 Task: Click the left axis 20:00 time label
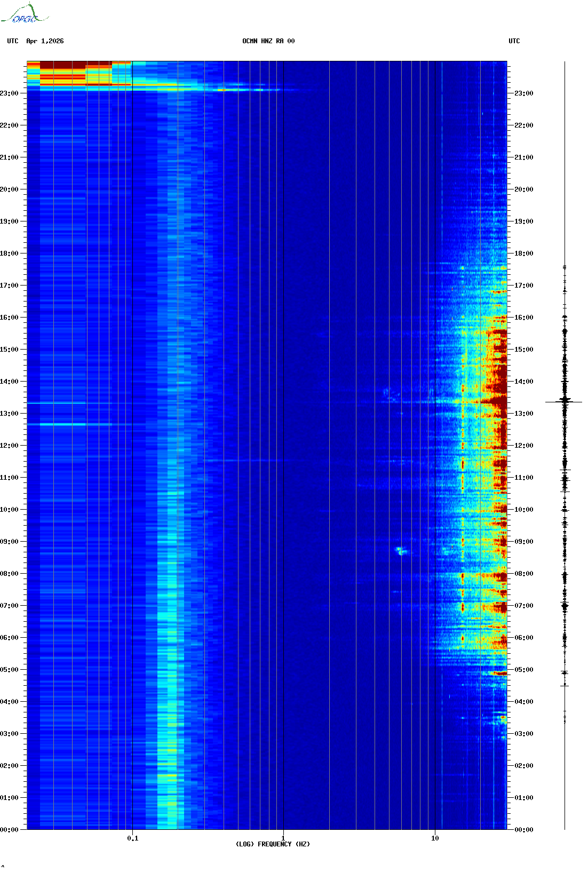pos(9,189)
